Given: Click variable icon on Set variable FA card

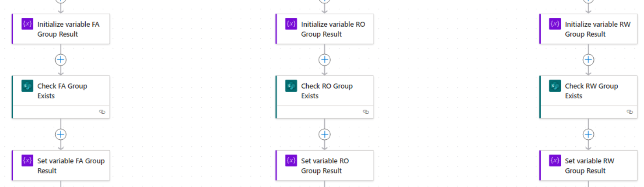Looking at the screenshot, I should [28, 160].
